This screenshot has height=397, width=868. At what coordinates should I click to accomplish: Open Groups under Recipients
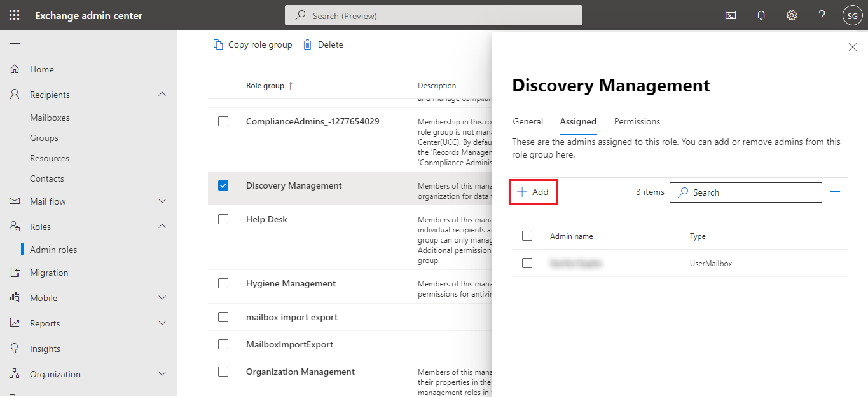coord(44,138)
